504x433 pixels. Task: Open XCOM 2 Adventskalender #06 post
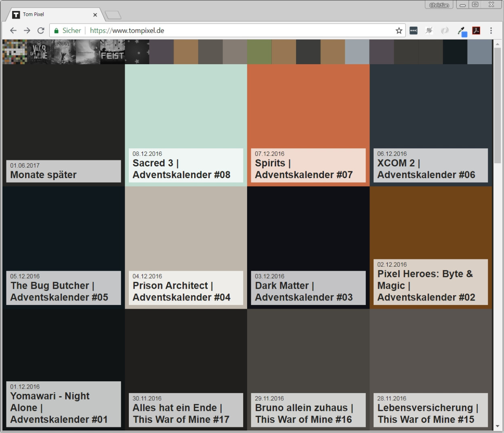point(430,125)
